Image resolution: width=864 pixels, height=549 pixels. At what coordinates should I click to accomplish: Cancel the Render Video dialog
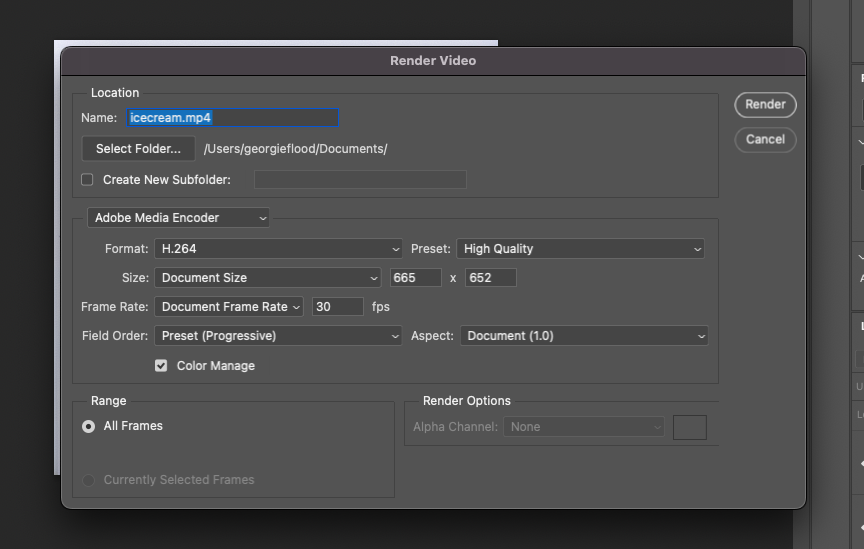765,139
